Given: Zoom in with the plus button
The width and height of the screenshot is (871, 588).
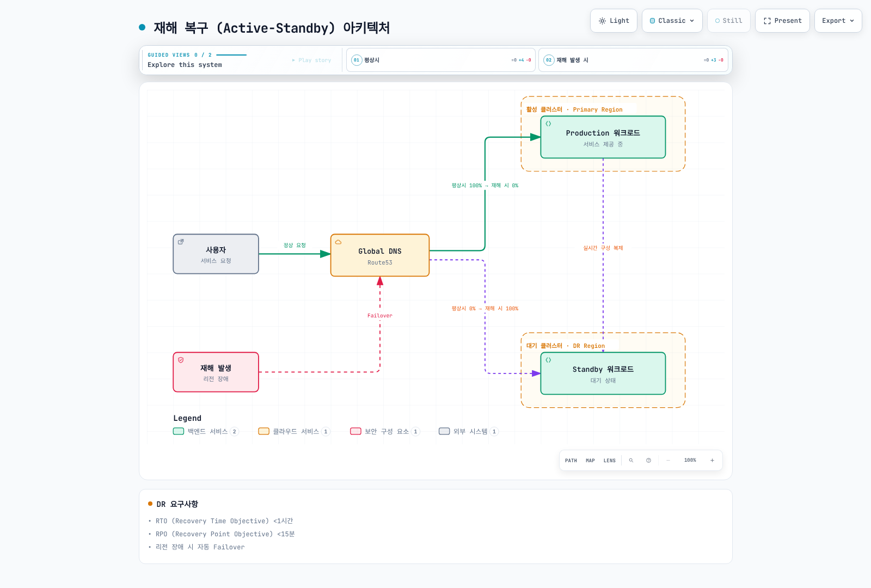Looking at the screenshot, I should coord(712,461).
